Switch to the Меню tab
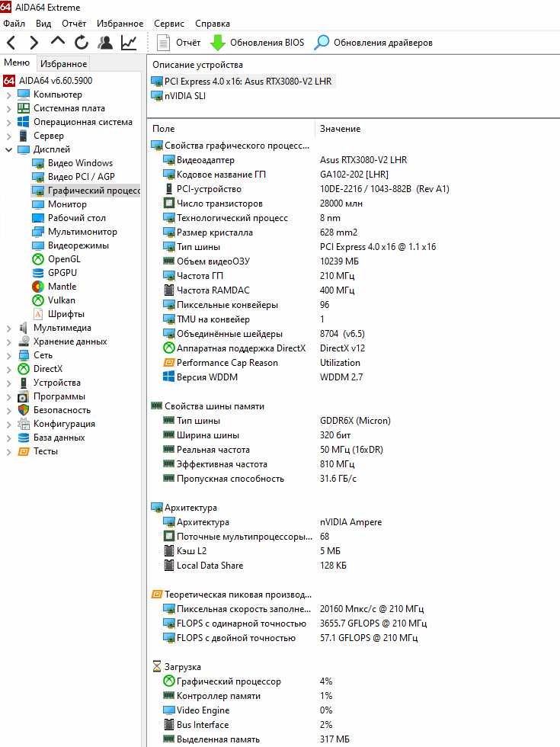Viewport: 560px width, 747px height. pos(17,63)
